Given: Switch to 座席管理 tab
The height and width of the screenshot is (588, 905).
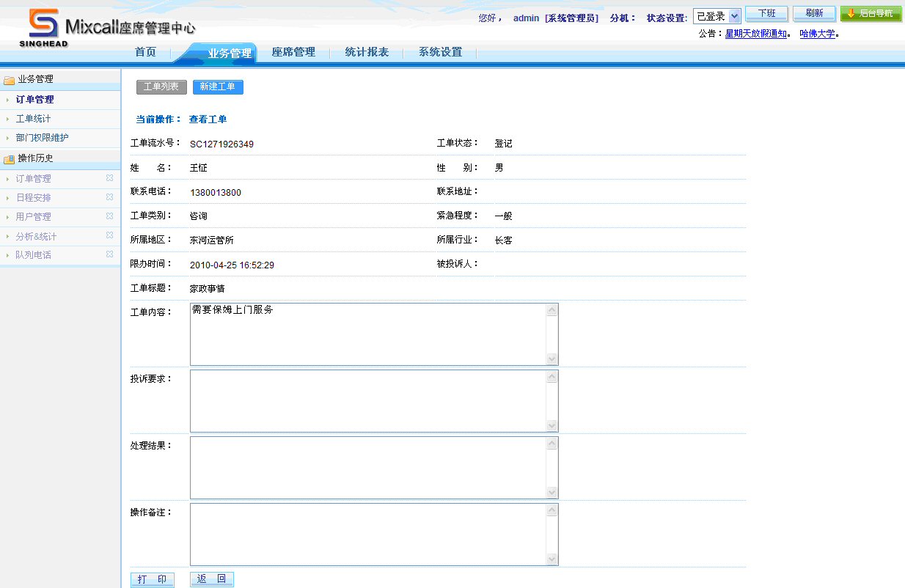Looking at the screenshot, I should coord(293,52).
